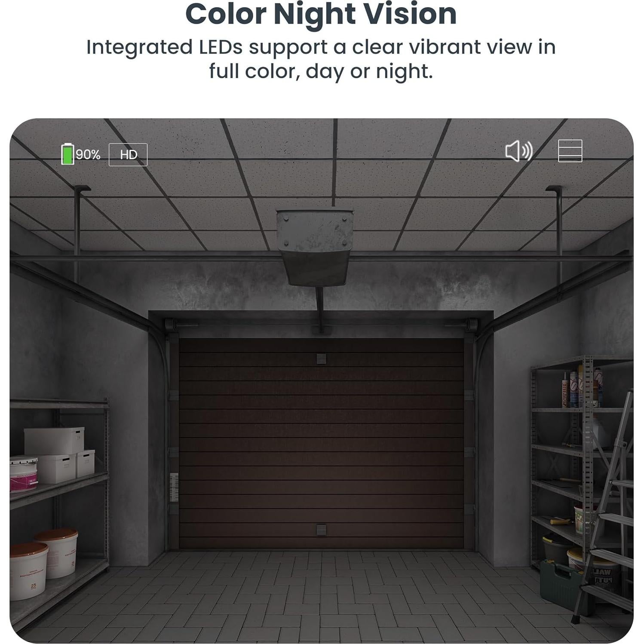644x644 pixels.
Task: Click the white sticker label beside door
Action: (174, 487)
